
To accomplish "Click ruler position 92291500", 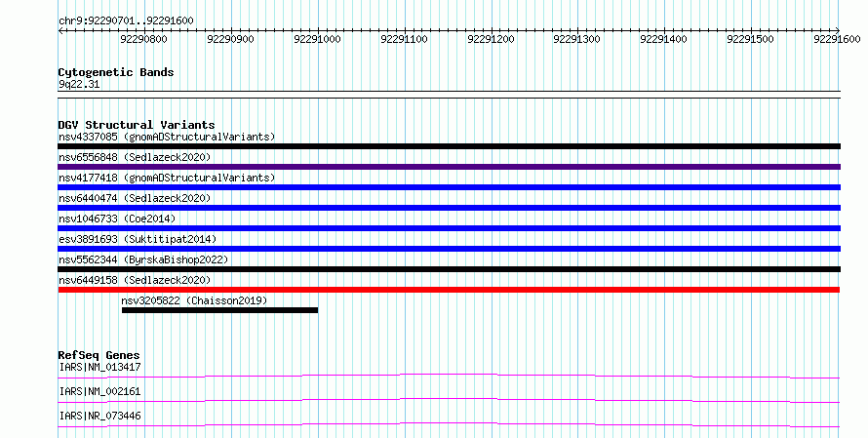I will 751,39.
